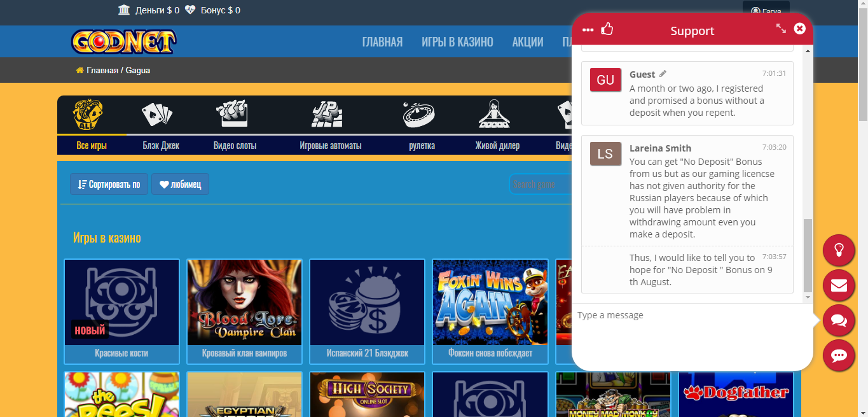Click the LS agent avatar

click(605, 153)
